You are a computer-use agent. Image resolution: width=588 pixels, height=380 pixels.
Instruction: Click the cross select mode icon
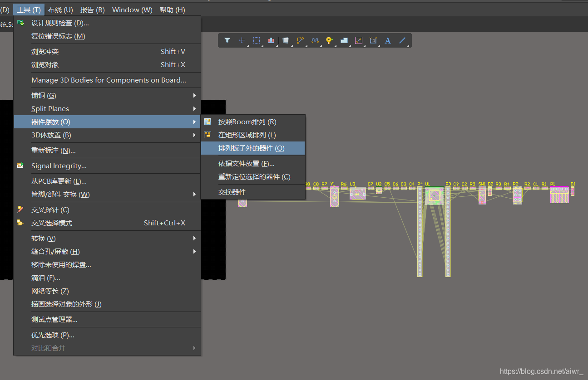(x=20, y=223)
